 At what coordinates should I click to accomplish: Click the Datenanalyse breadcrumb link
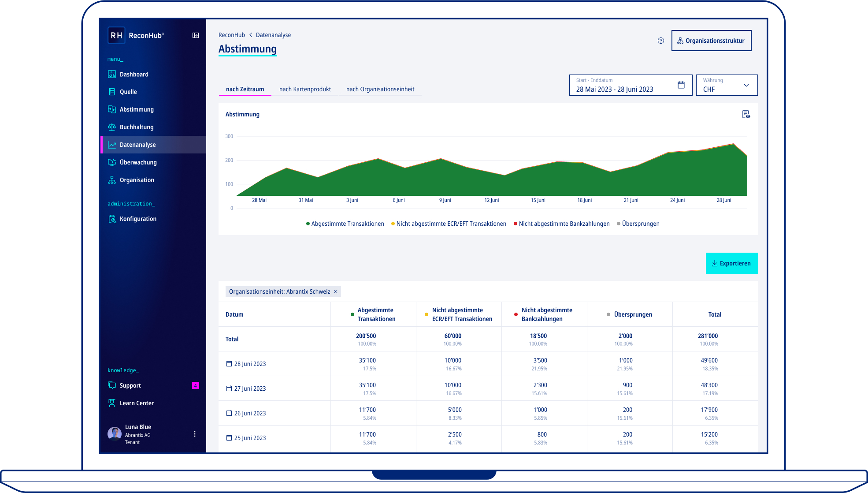click(x=273, y=35)
